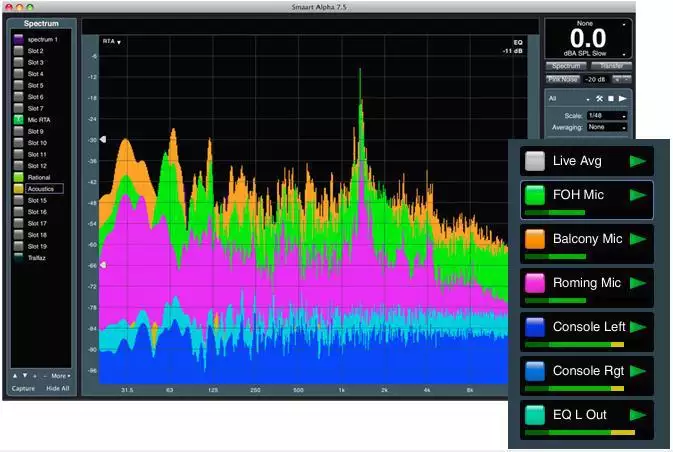673x452 pixels.
Task: Select the Slot 16 trace row
Action: (37, 212)
